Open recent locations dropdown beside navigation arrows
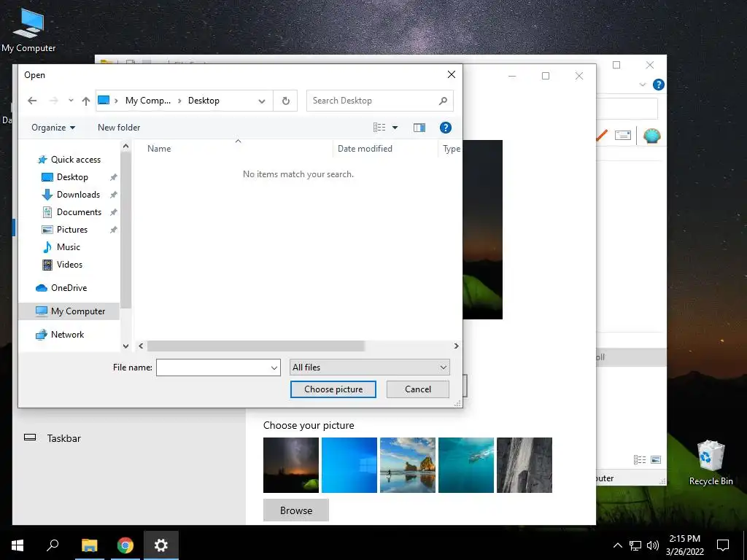The width and height of the screenshot is (747, 560). [71, 101]
